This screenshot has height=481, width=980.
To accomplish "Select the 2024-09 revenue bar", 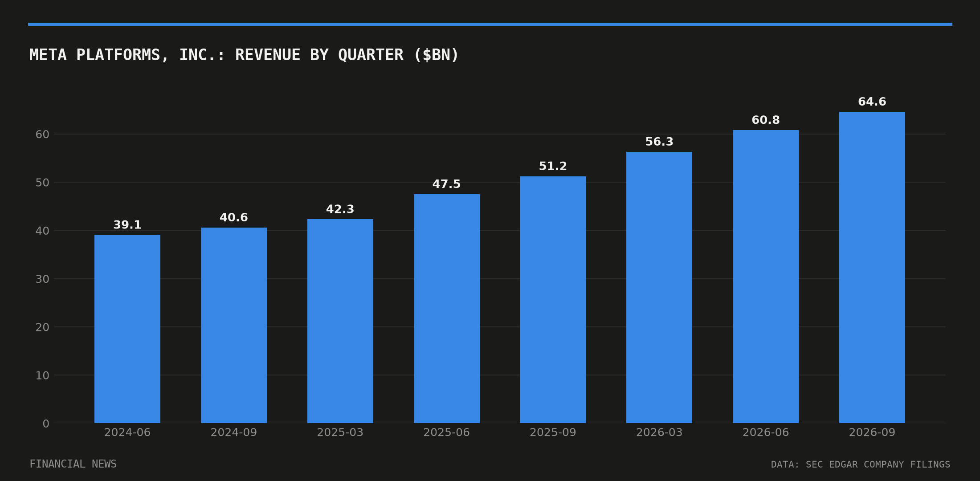I will tap(234, 325).
